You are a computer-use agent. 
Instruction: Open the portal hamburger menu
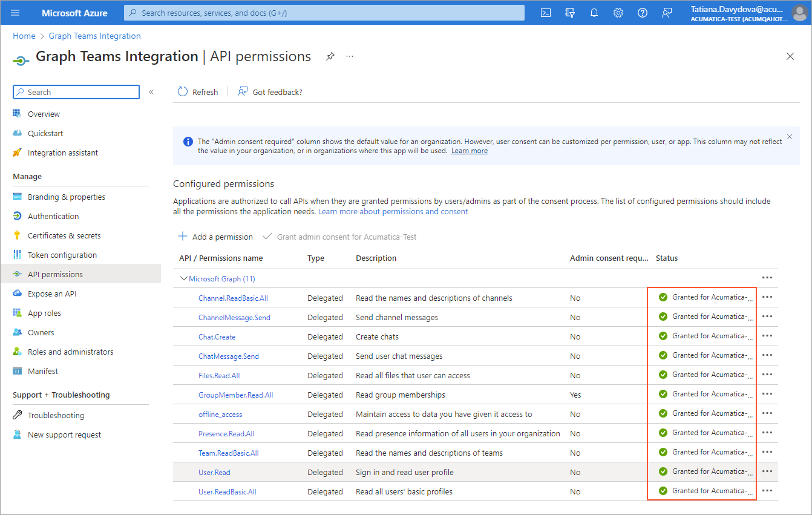click(16, 13)
